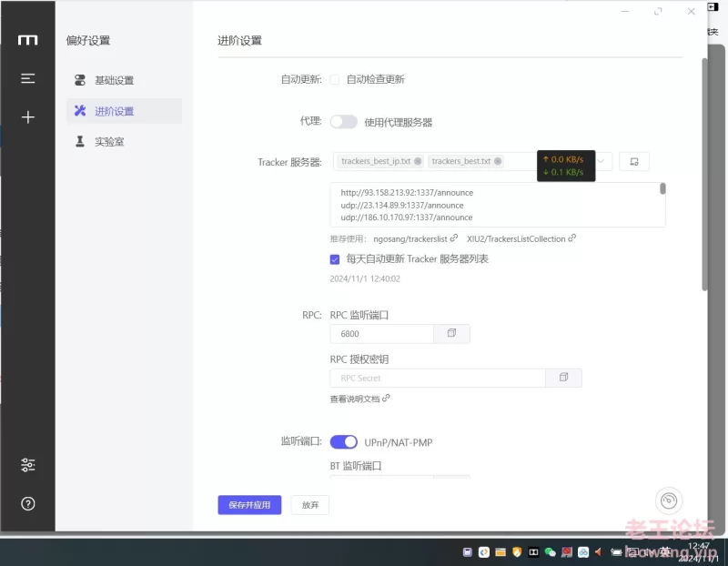The height and width of the screenshot is (566, 728).
Task: Click dice icon beside RPC port 6800
Action: click(x=451, y=333)
